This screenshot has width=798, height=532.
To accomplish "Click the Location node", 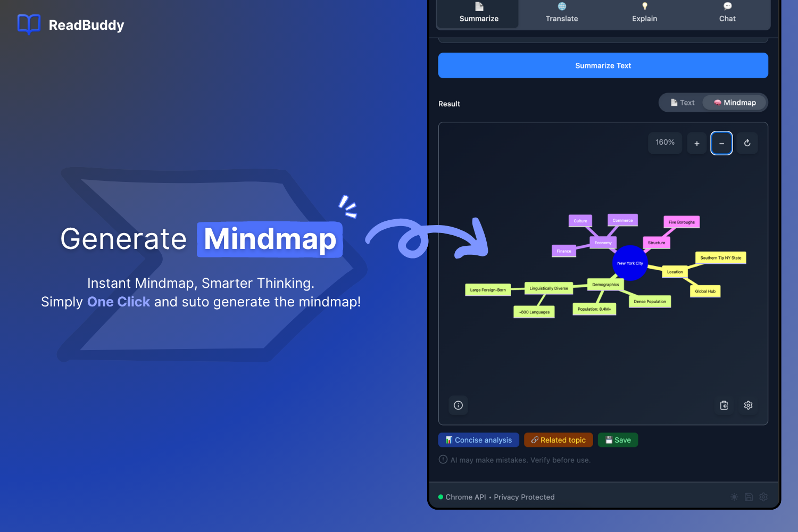I will pos(675,272).
